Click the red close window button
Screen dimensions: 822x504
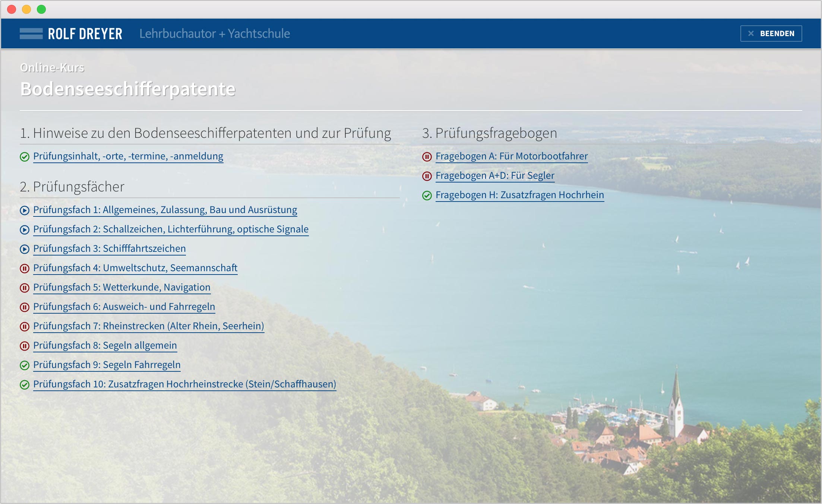tap(12, 9)
